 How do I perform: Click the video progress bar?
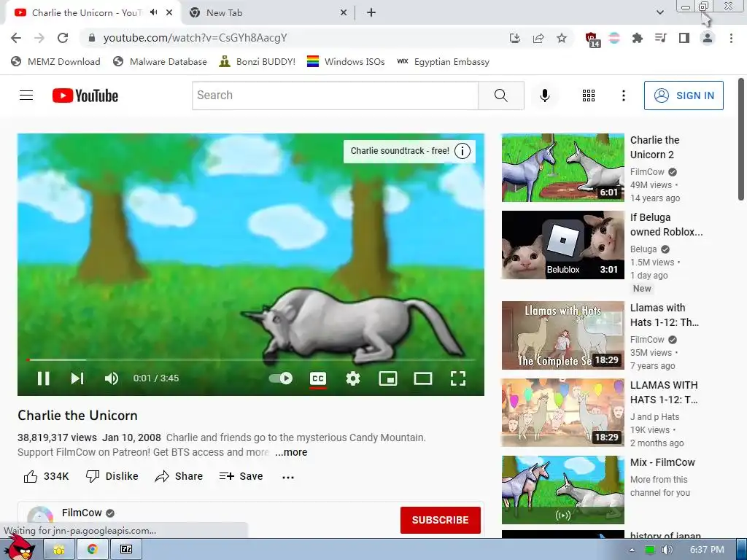[251, 359]
